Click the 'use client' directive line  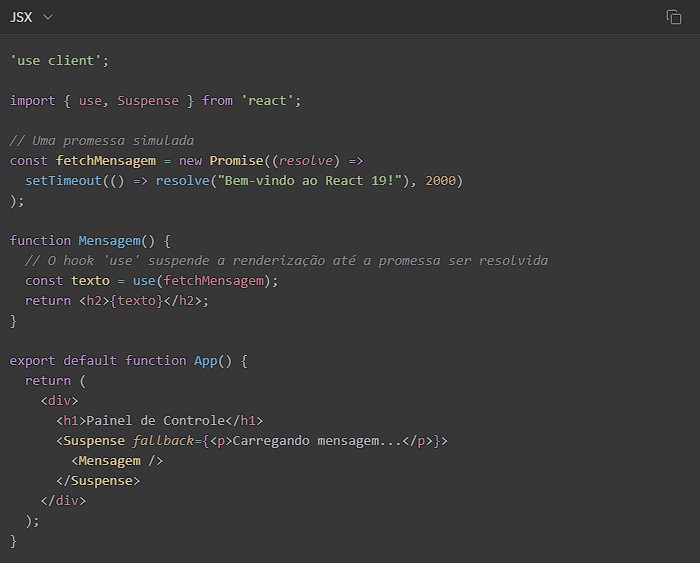[x=59, y=60]
